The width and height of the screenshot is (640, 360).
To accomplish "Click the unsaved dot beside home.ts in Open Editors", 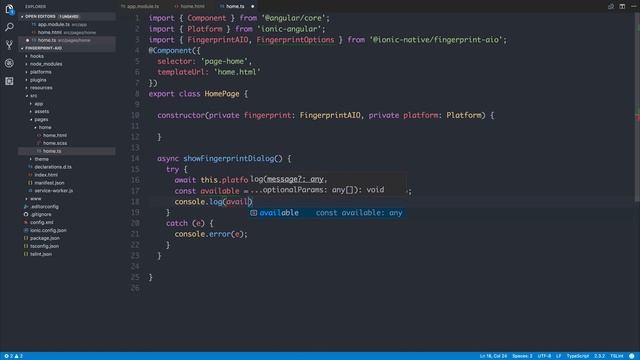I will click(27, 40).
